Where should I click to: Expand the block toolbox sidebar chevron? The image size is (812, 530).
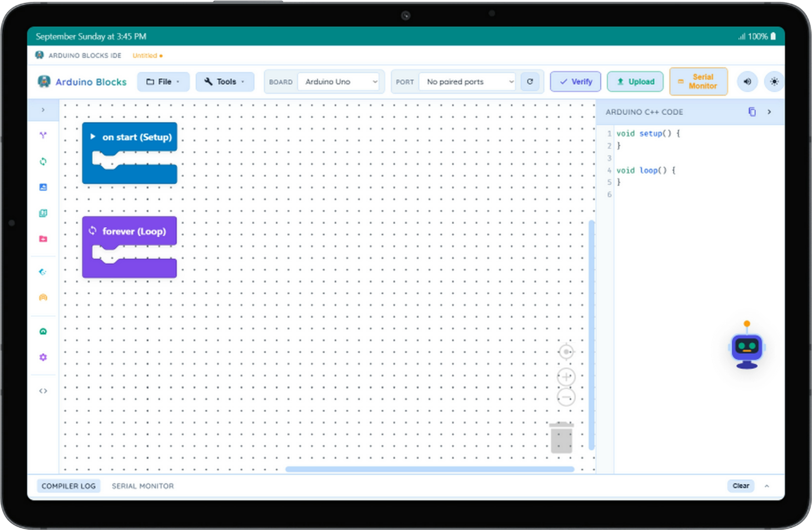[x=43, y=110]
